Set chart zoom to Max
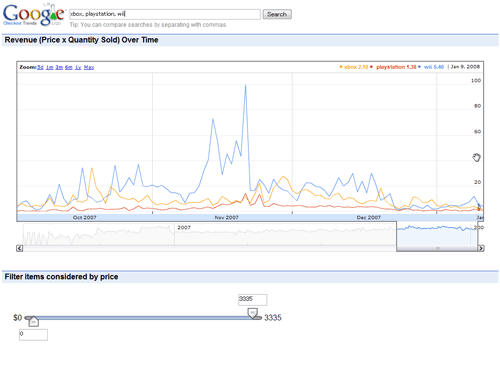The image size is (500, 382). point(89,67)
